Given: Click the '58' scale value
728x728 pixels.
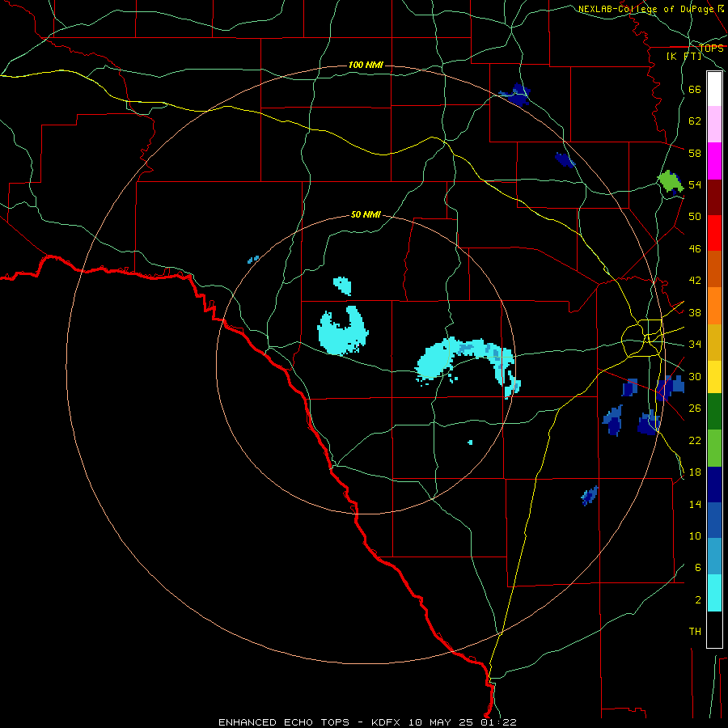Looking at the screenshot, I should coord(695,153).
